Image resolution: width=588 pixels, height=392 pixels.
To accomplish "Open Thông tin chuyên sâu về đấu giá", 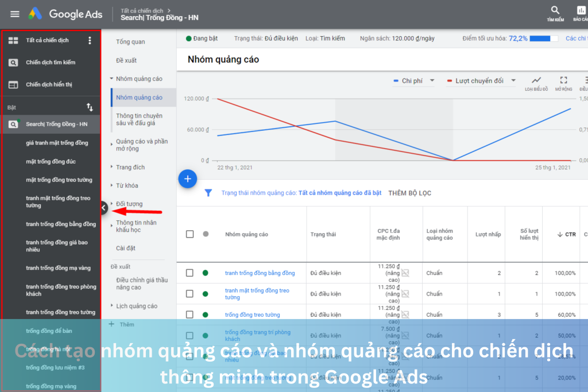I will tap(139, 119).
